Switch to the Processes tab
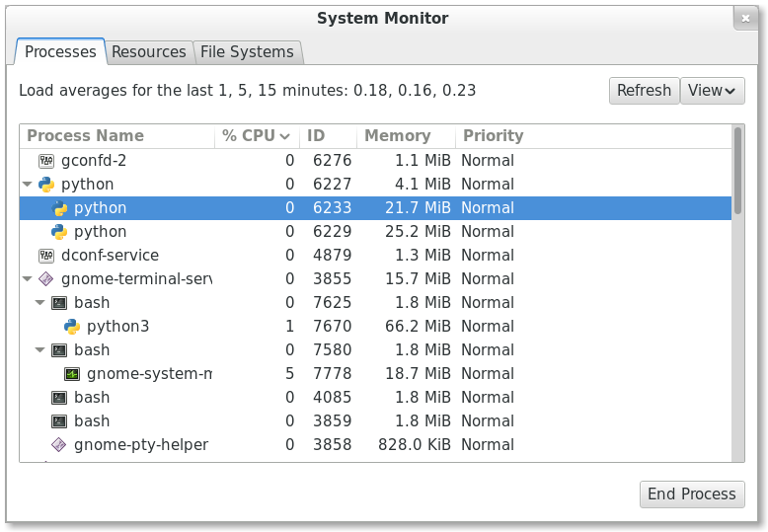 60,51
